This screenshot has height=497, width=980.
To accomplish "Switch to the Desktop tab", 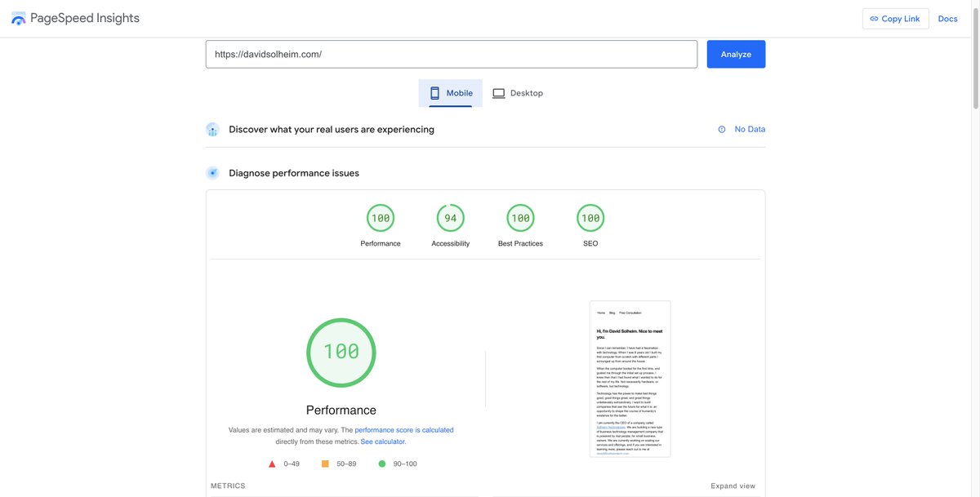I will click(x=518, y=93).
